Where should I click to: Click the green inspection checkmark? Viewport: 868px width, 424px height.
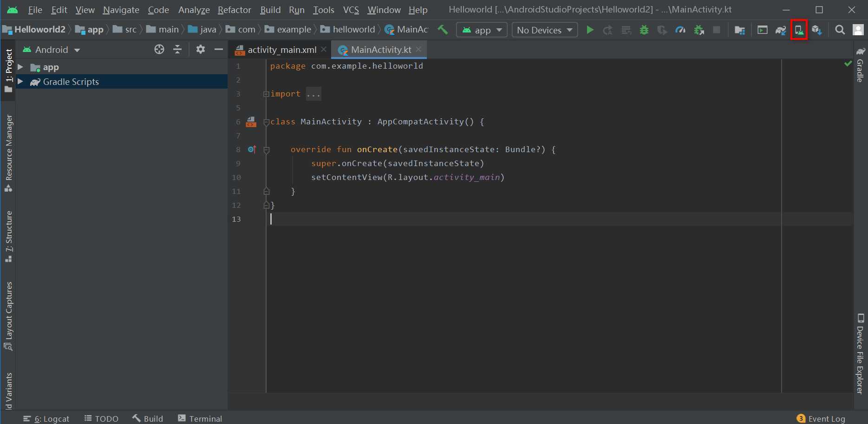click(848, 64)
